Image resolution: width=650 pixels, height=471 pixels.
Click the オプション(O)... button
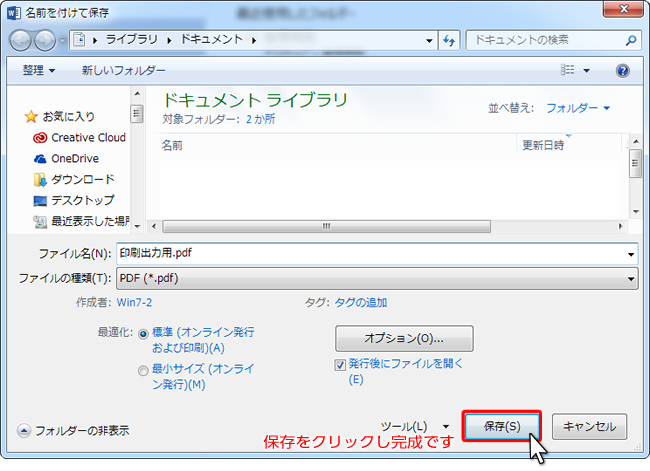(x=404, y=338)
